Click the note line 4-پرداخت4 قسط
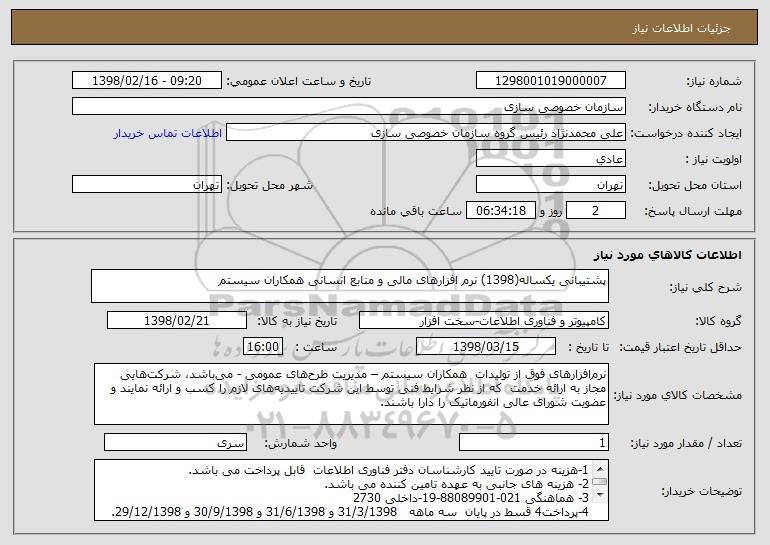 coord(351,512)
